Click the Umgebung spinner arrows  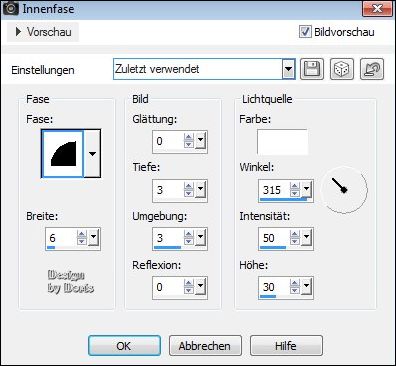click(x=189, y=237)
